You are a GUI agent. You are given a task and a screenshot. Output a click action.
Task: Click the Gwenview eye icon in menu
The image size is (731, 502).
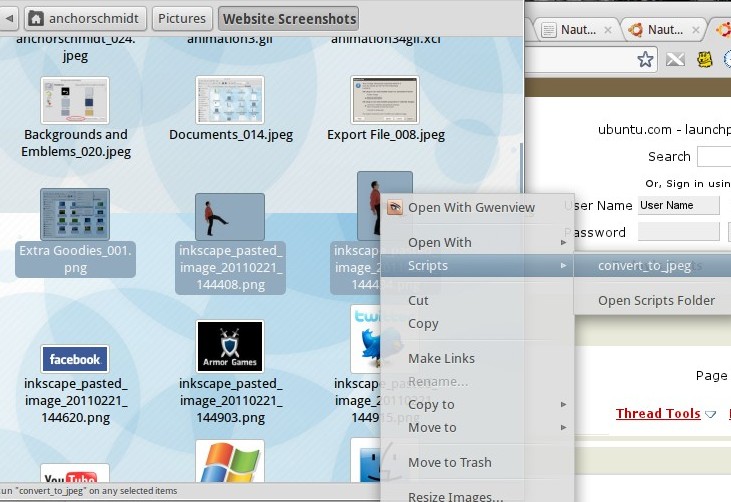(x=394, y=207)
